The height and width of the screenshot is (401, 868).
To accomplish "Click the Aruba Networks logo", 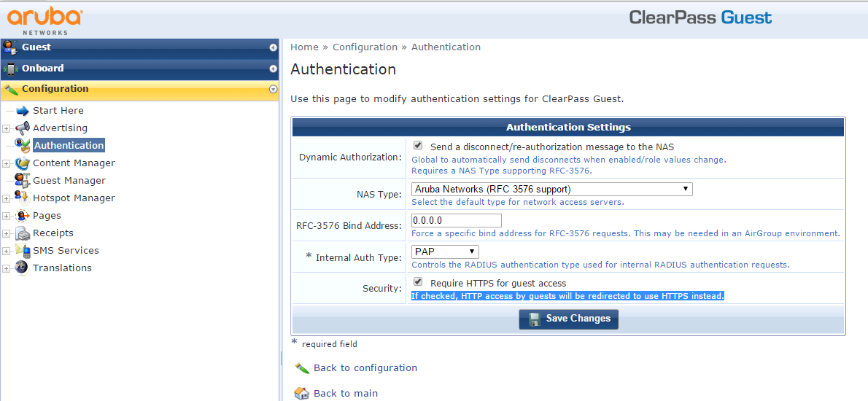I will tap(44, 20).
